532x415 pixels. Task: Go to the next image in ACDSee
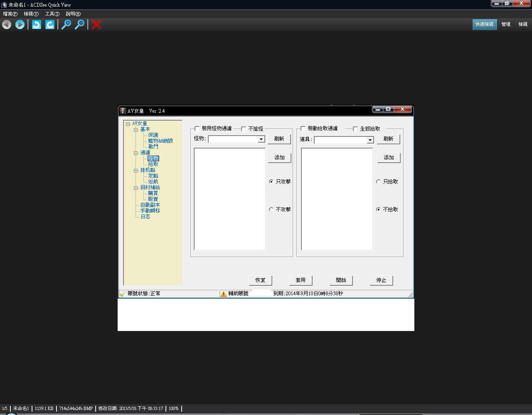(20, 25)
